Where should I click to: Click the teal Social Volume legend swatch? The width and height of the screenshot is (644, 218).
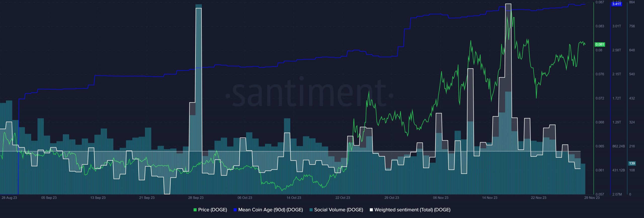coord(311,210)
